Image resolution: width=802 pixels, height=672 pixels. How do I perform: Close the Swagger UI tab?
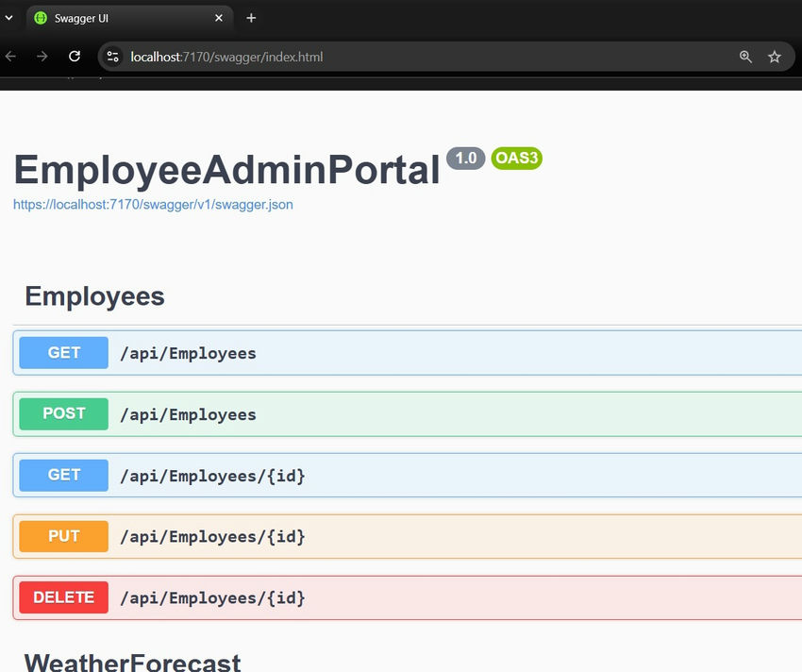[219, 18]
